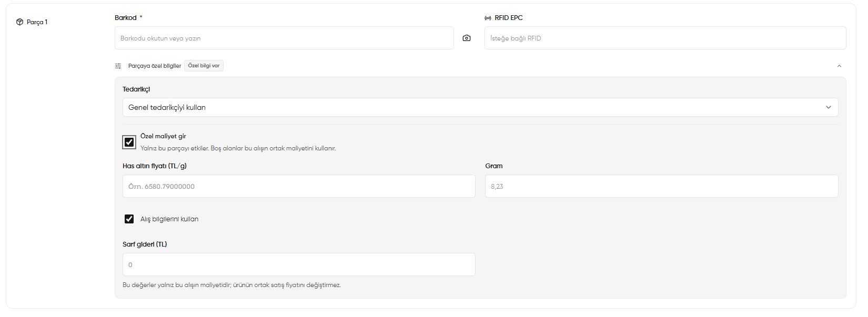
Task: Click the Parça 1 label
Action: tap(37, 22)
